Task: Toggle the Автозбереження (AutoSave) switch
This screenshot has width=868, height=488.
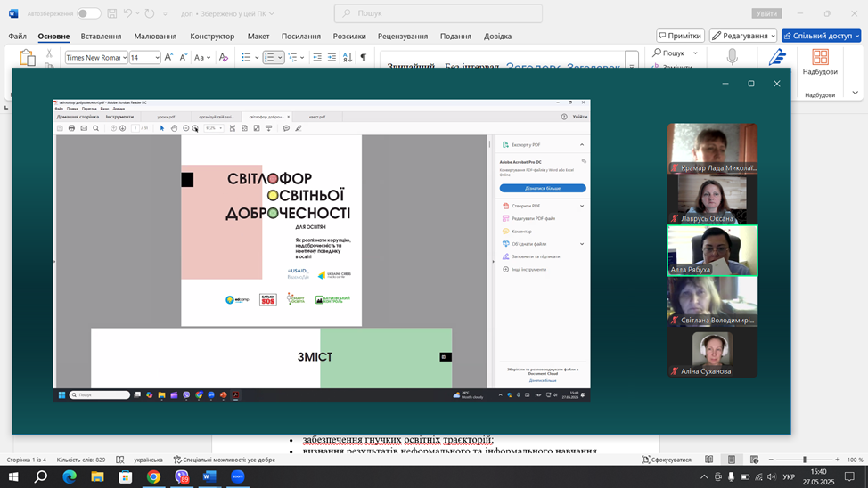Action: pos(88,13)
